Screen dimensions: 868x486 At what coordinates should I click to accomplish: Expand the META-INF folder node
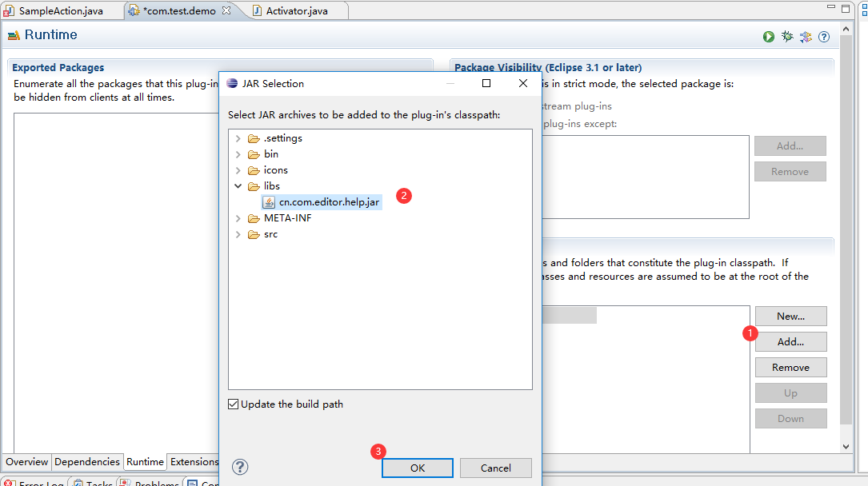(x=238, y=218)
